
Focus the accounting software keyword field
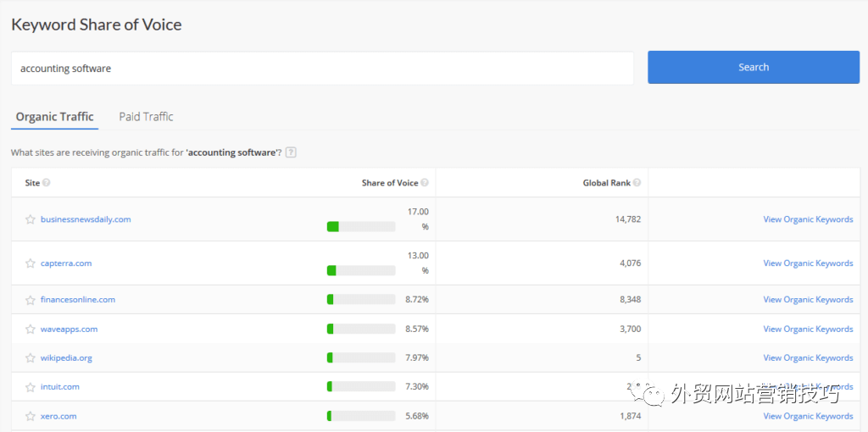[322, 68]
